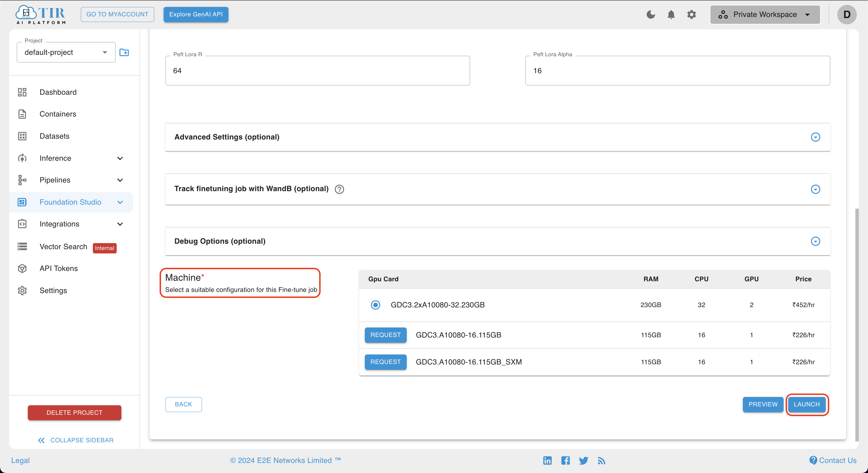
Task: Click the sidebar Settings gear icon
Action: (22, 291)
